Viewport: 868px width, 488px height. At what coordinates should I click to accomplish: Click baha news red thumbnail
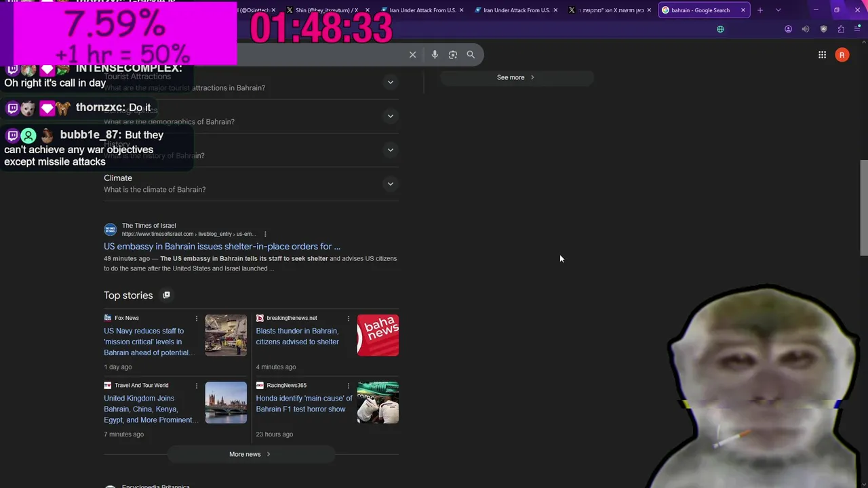(378, 335)
